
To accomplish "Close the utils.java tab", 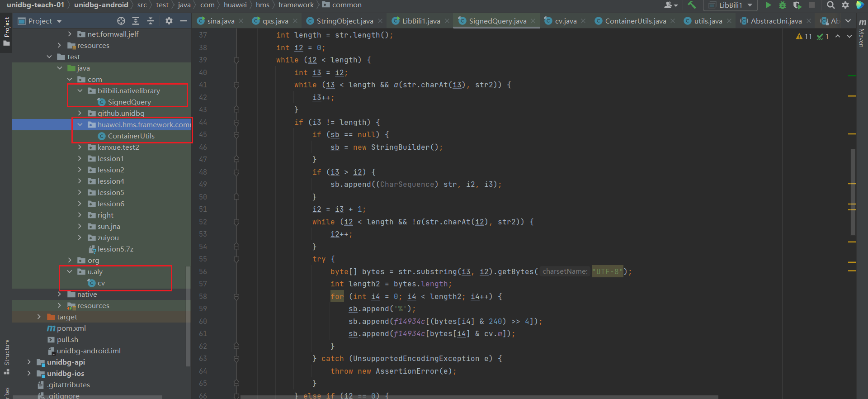I will point(729,21).
